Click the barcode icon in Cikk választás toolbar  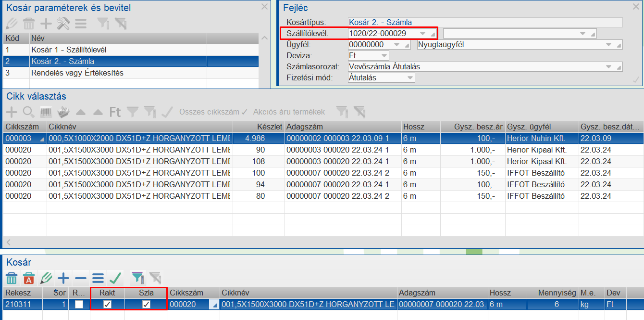pos(46,112)
